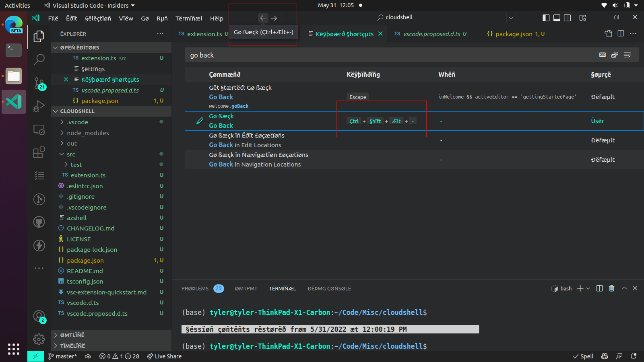Open the Explorer view in activity bar
Screen dimensions: 644x362
coord(39,36)
